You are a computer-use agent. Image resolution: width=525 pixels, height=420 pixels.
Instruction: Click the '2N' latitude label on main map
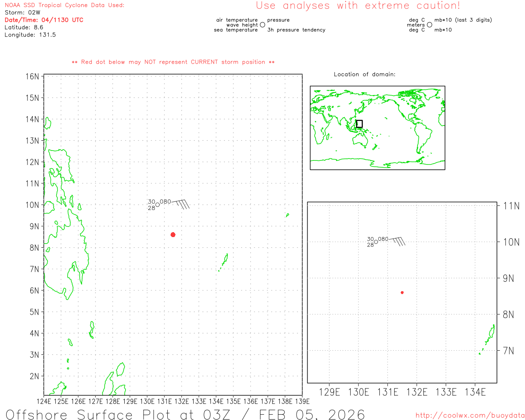[34, 376]
